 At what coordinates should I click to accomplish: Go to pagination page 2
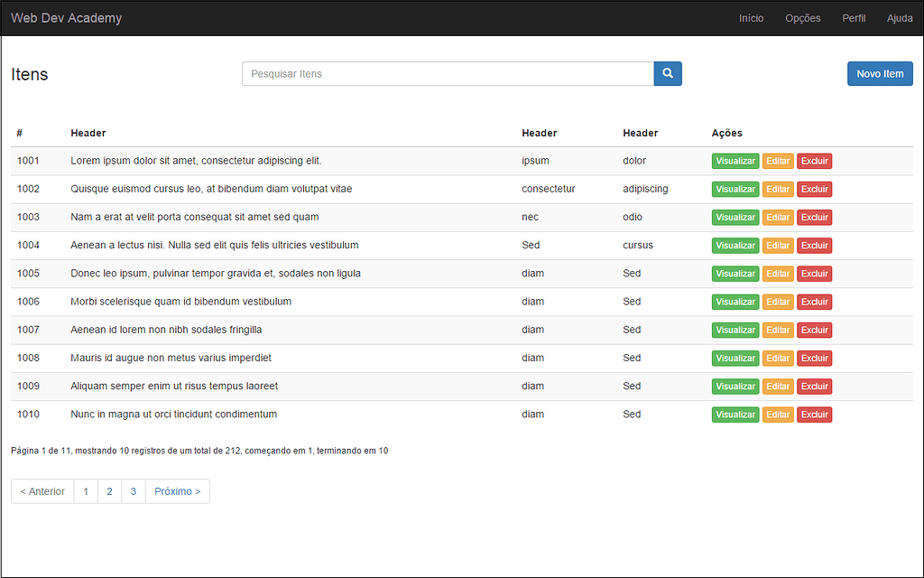click(109, 491)
